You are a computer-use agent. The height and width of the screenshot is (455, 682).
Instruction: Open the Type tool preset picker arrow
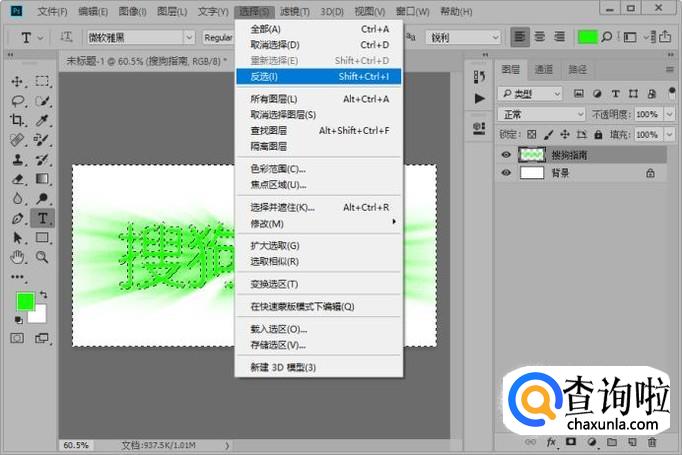pyautogui.click(x=40, y=38)
